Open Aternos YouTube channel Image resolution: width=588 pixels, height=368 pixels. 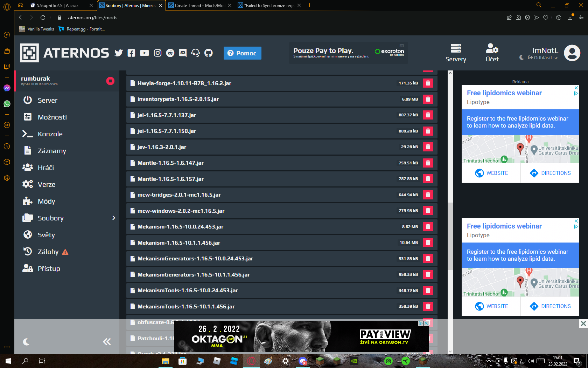point(144,53)
